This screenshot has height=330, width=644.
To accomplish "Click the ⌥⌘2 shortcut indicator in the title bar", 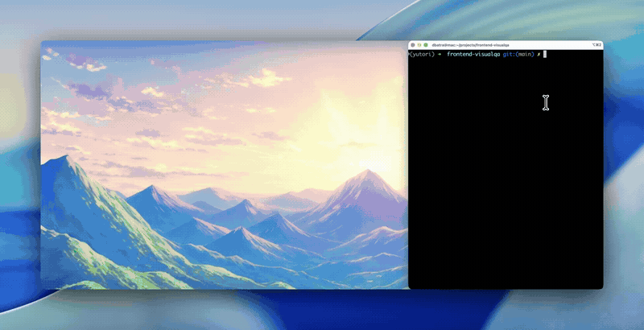I will (597, 45).
